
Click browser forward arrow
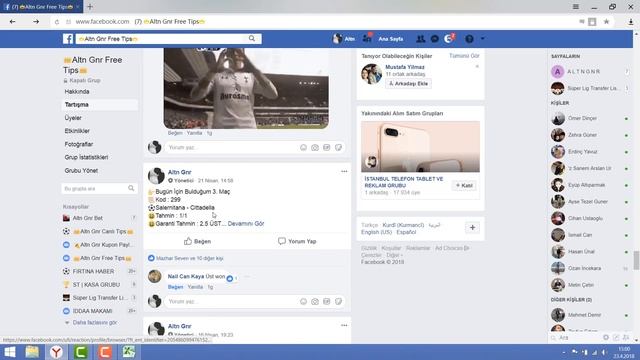[36, 22]
